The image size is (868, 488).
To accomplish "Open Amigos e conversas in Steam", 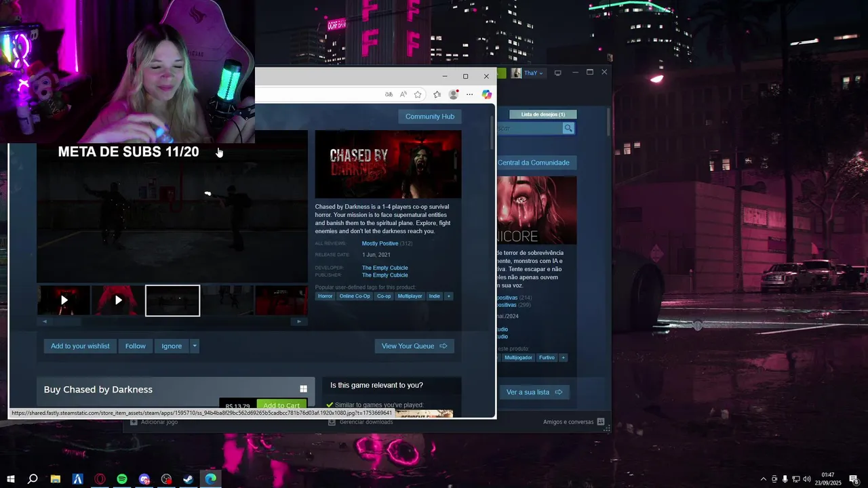I will [x=574, y=422].
